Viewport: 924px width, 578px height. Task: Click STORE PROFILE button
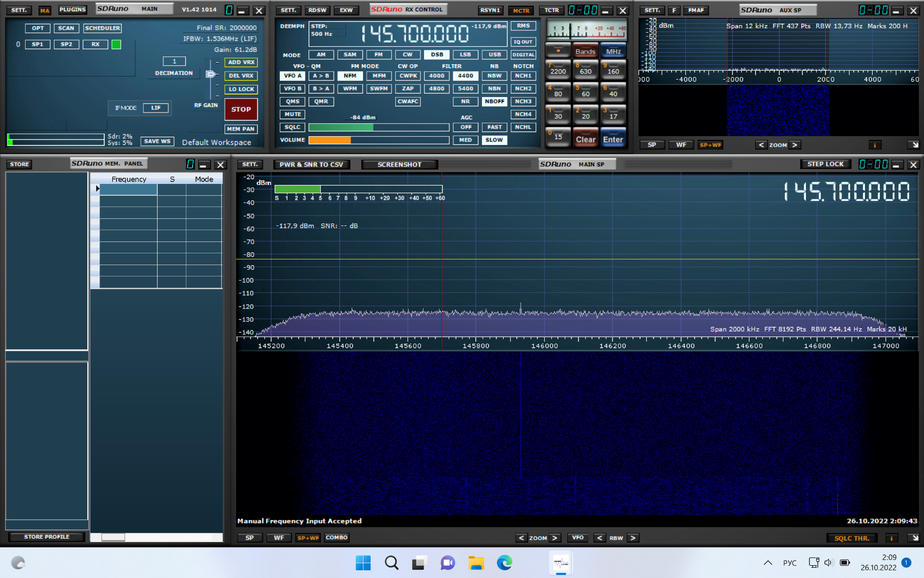46,537
